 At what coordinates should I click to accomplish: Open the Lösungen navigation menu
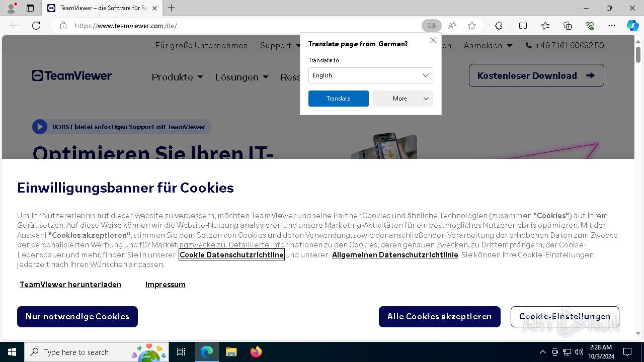click(242, 77)
